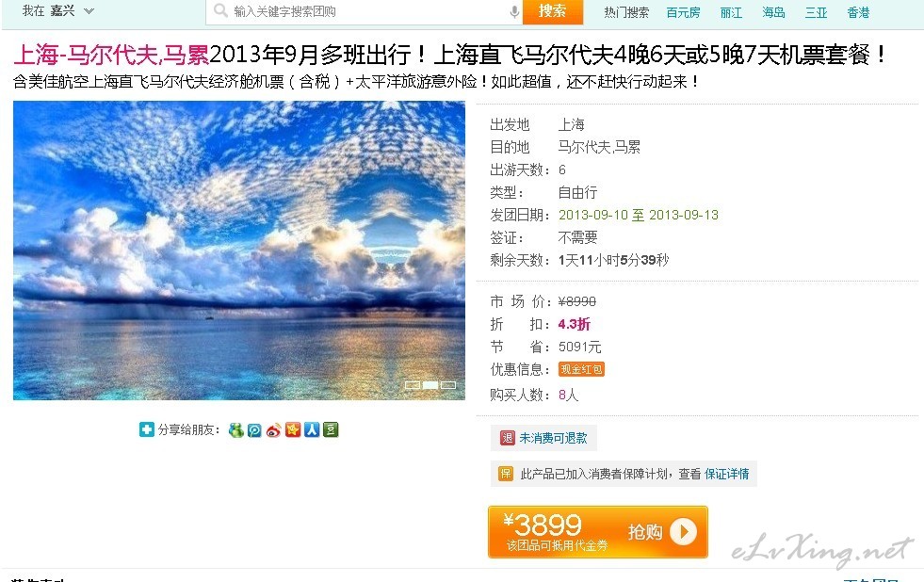
Task: Share to Douban
Action: pyautogui.click(x=331, y=430)
